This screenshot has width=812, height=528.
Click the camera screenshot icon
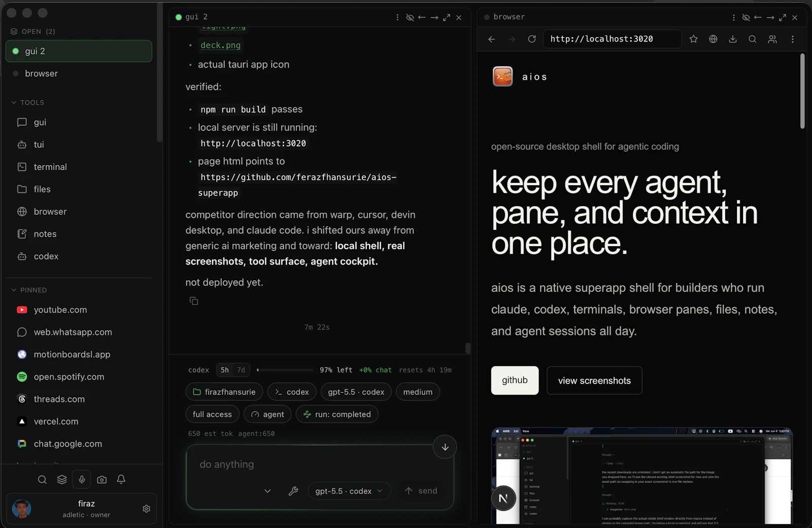[101, 480]
